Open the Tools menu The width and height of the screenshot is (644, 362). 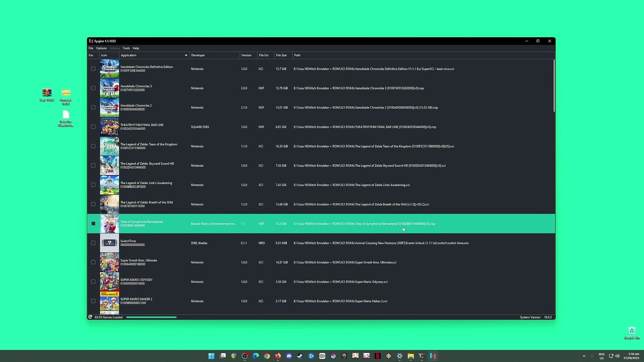126,48
